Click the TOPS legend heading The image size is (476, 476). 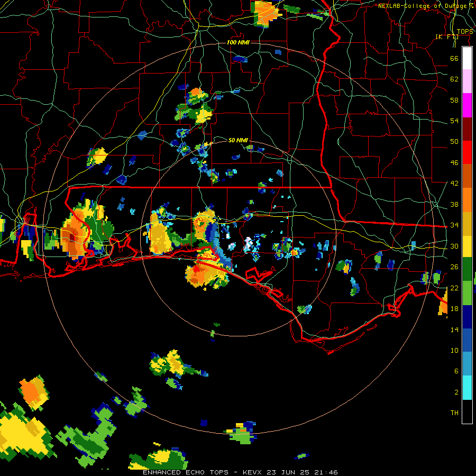[x=465, y=32]
